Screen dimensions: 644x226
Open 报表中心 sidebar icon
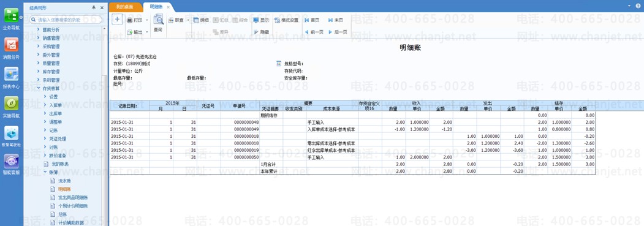(x=11, y=78)
